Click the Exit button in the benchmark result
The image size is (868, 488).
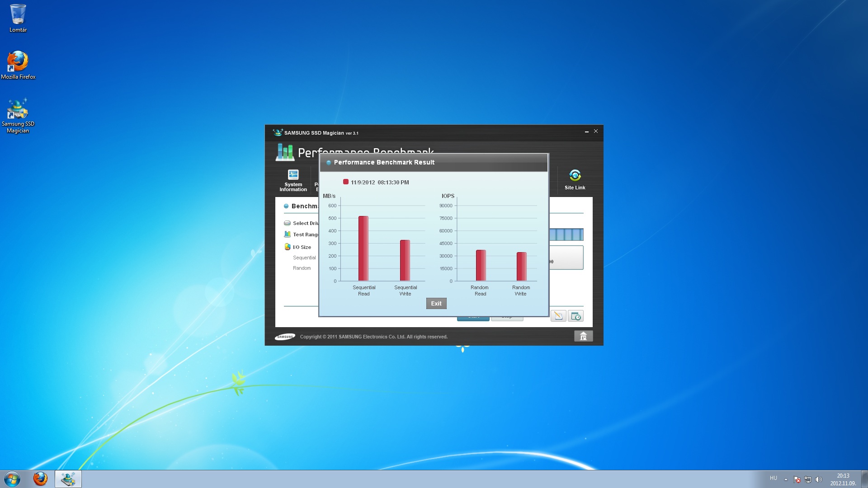tap(436, 303)
